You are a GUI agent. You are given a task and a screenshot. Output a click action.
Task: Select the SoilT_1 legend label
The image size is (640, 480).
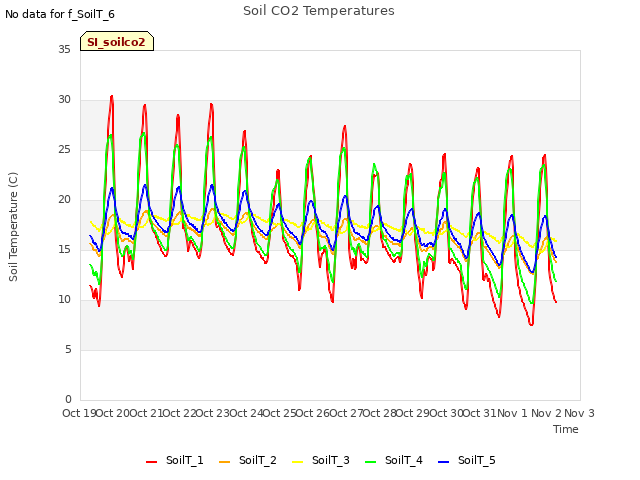pos(184,460)
